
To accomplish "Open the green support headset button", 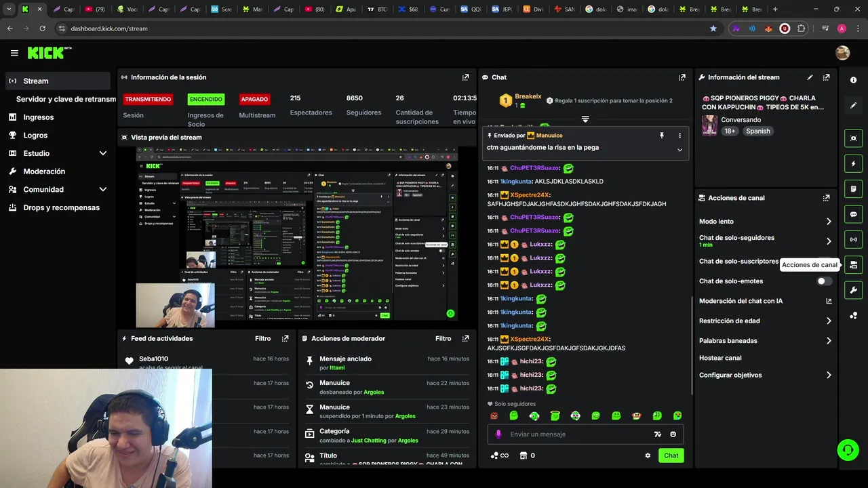I will click(x=848, y=449).
